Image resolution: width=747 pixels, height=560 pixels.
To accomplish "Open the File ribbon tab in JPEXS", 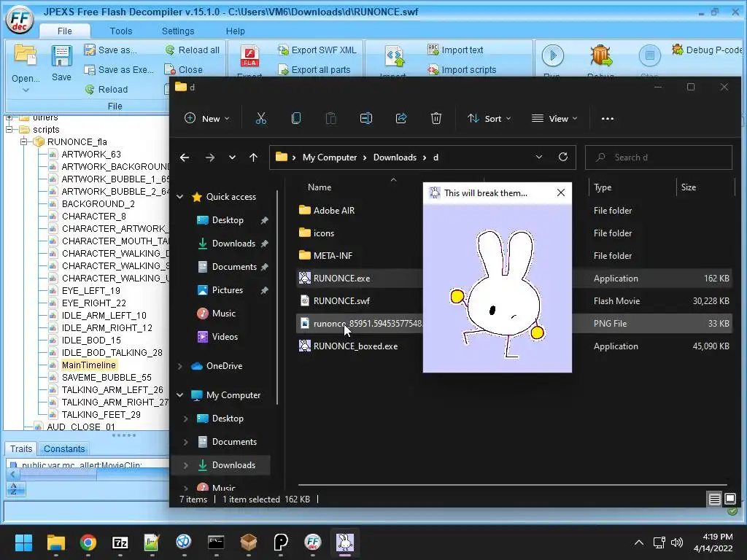I will (x=65, y=31).
